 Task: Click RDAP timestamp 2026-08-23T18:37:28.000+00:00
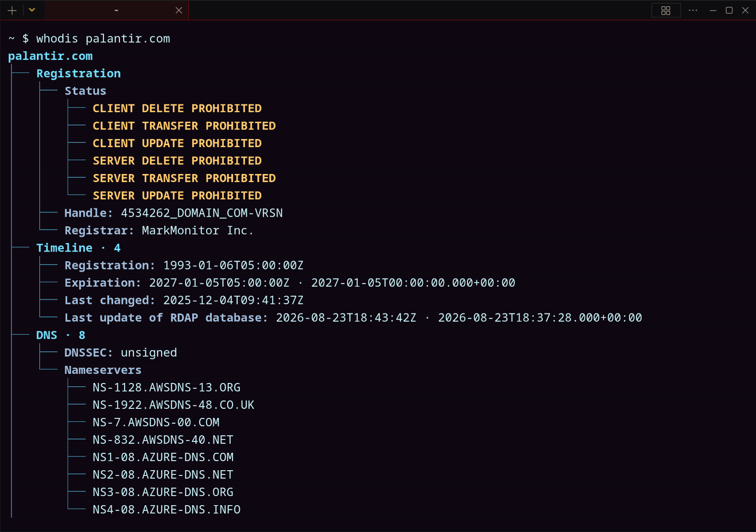(x=540, y=318)
